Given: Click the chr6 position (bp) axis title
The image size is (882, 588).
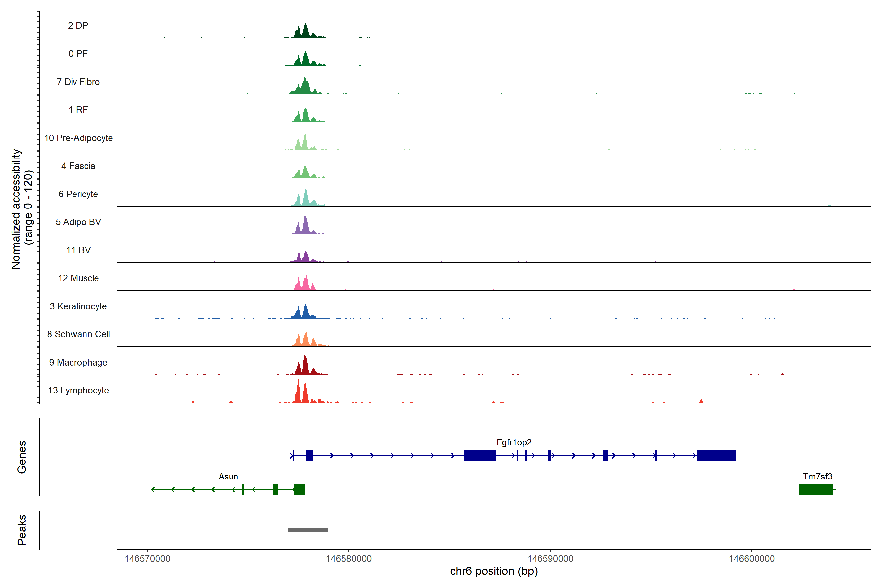Looking at the screenshot, I should click(x=493, y=571).
